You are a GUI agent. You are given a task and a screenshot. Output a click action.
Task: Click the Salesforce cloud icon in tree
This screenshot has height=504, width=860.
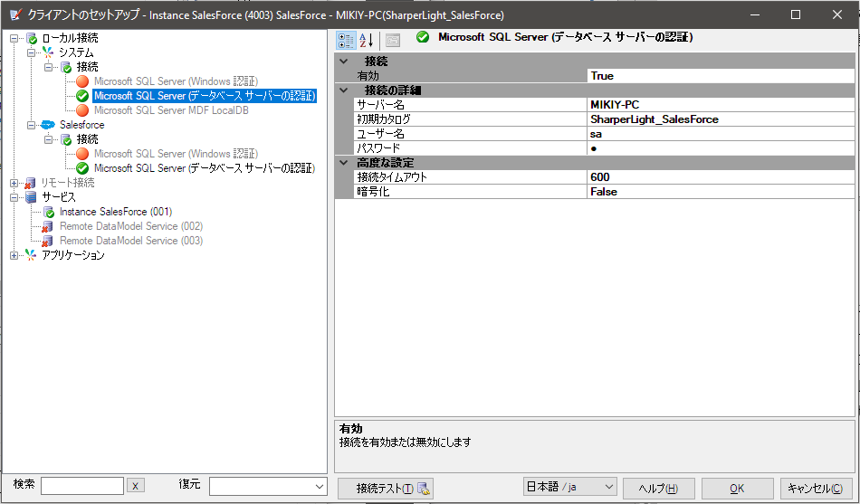point(49,125)
